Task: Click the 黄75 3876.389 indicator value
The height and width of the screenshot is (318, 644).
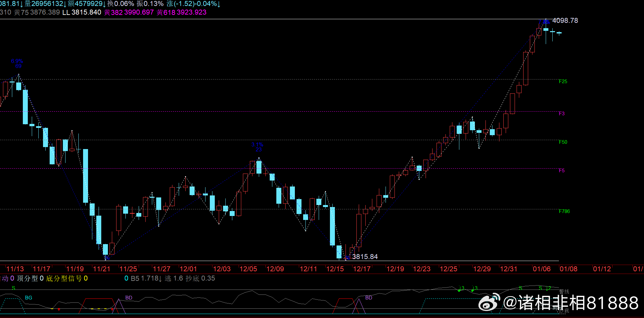Action: (37, 12)
